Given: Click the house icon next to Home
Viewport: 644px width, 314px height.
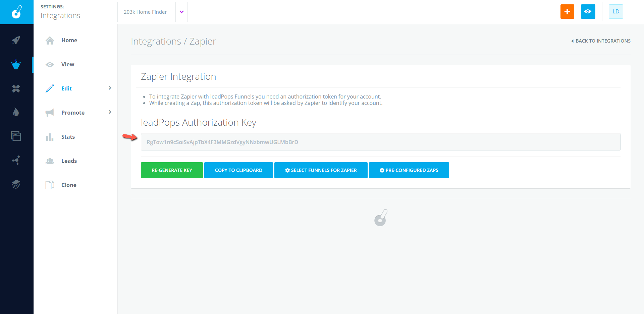Looking at the screenshot, I should coord(50,40).
